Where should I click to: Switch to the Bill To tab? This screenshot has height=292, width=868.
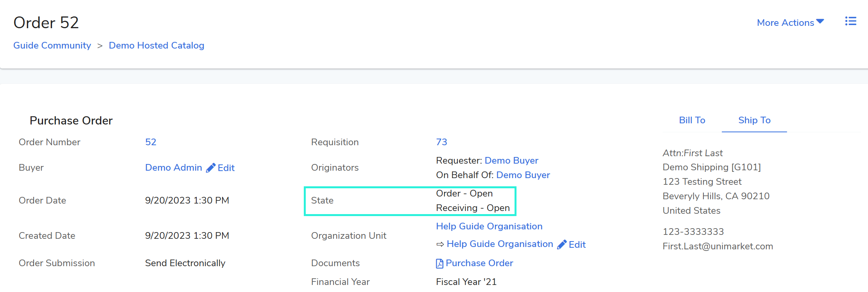pyautogui.click(x=692, y=120)
